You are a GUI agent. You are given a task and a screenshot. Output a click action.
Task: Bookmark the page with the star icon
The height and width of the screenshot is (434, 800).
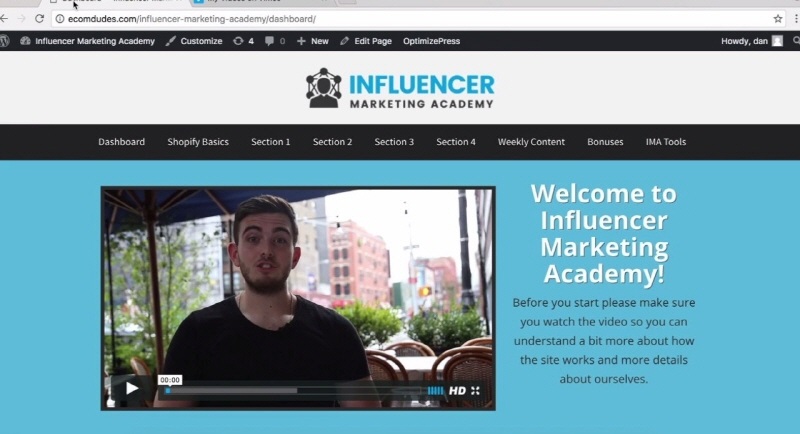tap(778, 19)
